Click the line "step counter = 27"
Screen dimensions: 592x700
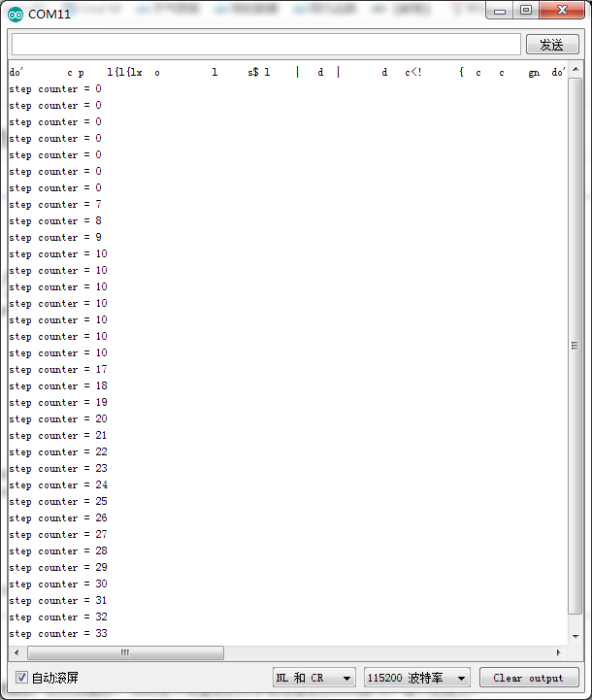tap(58, 535)
